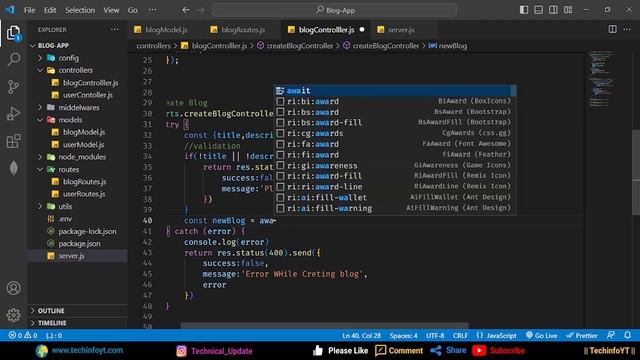Open the Extensions view icon
The height and width of the screenshot is (360, 640).
pos(13,141)
